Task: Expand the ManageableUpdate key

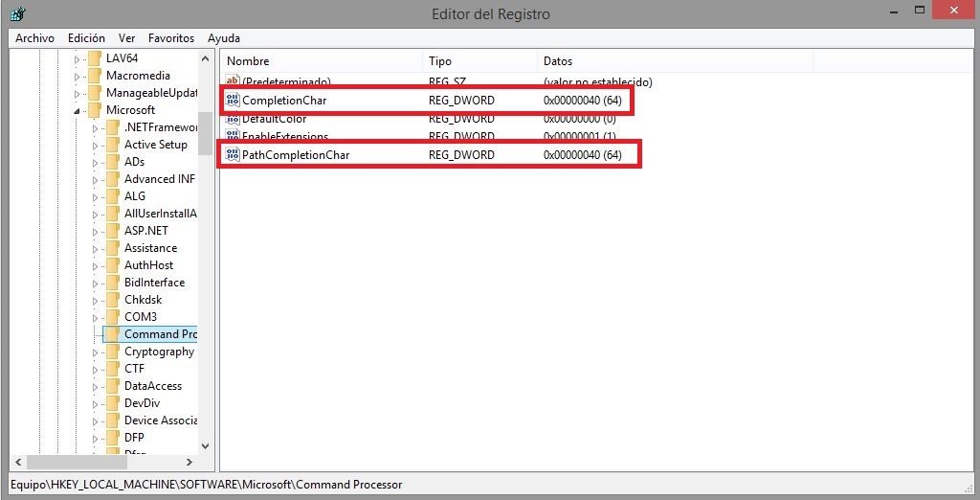Action: pos(78,94)
